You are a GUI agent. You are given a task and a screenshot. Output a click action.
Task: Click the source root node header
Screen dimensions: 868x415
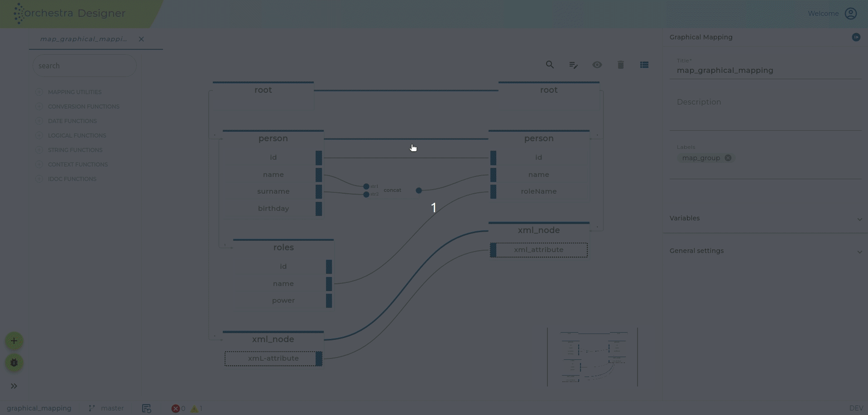click(x=263, y=90)
